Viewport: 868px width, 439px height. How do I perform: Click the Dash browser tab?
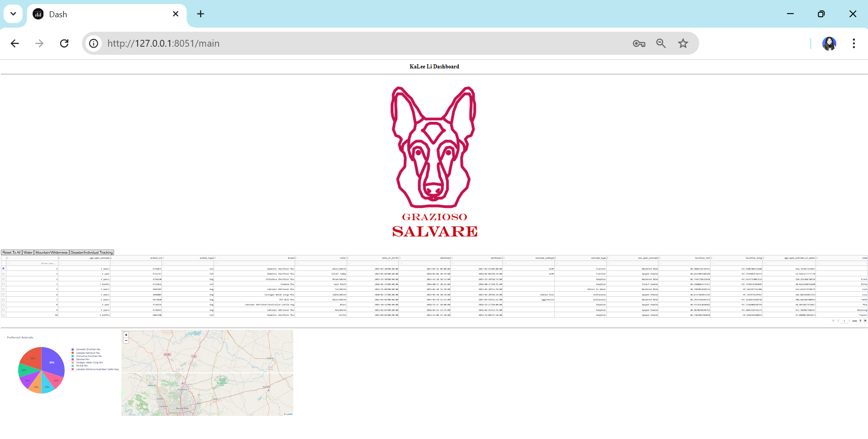pyautogui.click(x=107, y=14)
